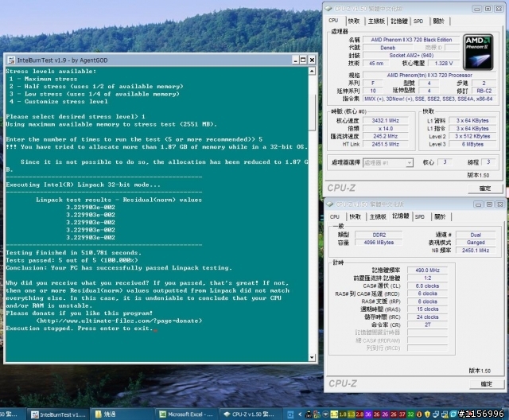Click the 1:2 FSB:DRAM ratio value
Screen dimensions: 509x420
[x=428, y=278]
